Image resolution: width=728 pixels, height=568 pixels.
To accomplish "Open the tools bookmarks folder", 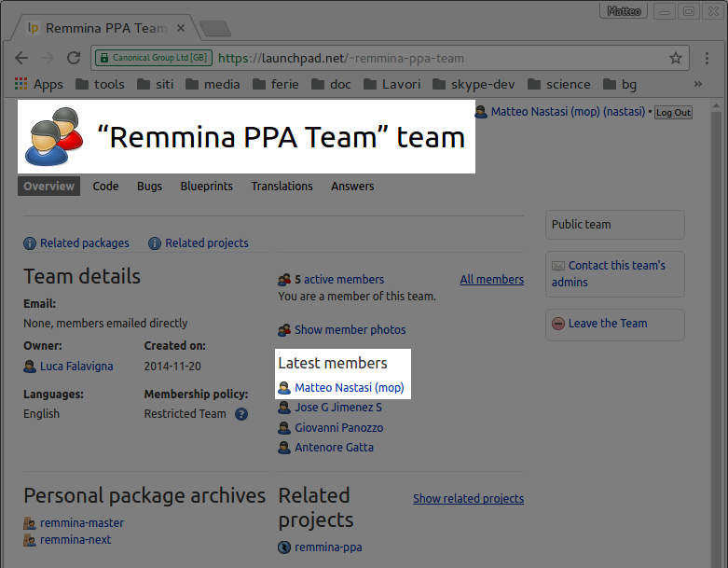I will (101, 84).
